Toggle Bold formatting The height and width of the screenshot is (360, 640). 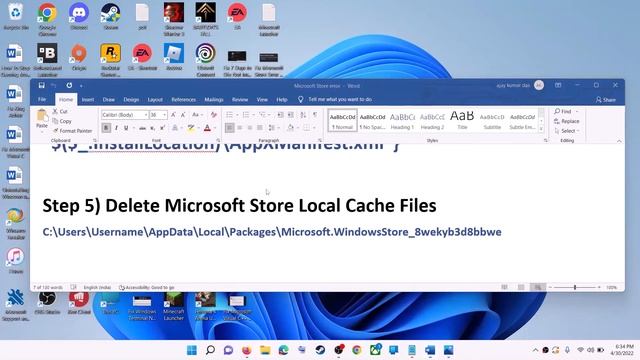(106, 128)
